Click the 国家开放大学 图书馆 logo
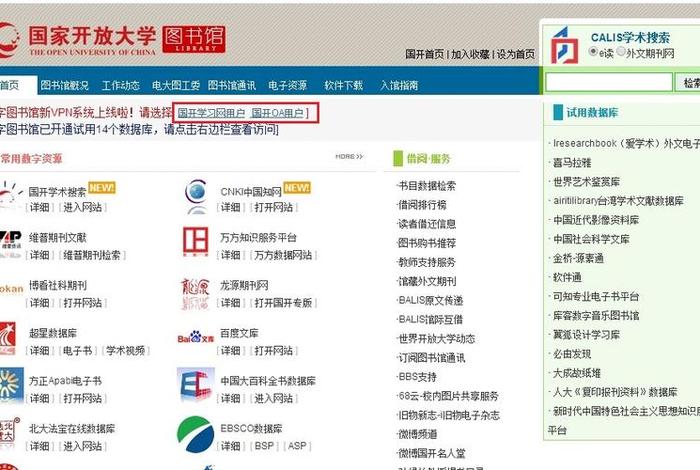This screenshot has height=470, width=700. [x=112, y=40]
